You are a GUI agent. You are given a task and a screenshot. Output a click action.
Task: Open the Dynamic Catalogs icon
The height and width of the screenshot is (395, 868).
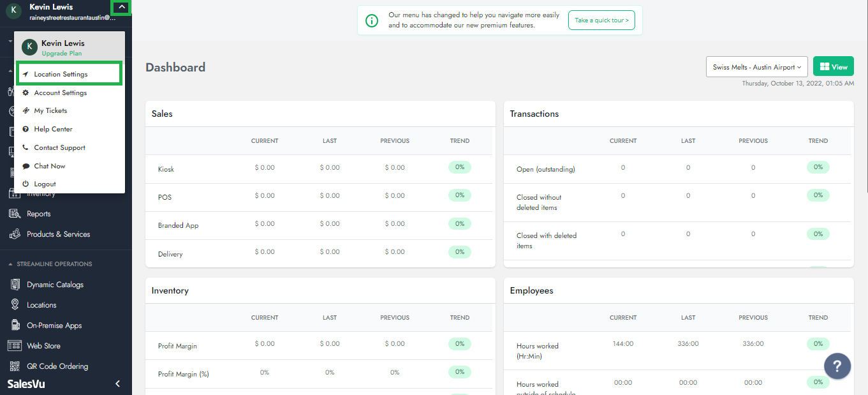14,285
